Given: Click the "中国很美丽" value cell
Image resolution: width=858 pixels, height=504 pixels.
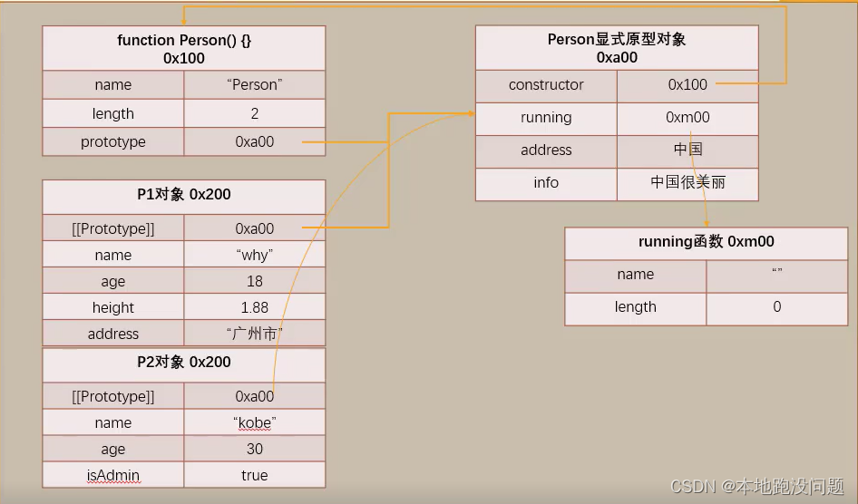Looking at the screenshot, I should point(687,184).
